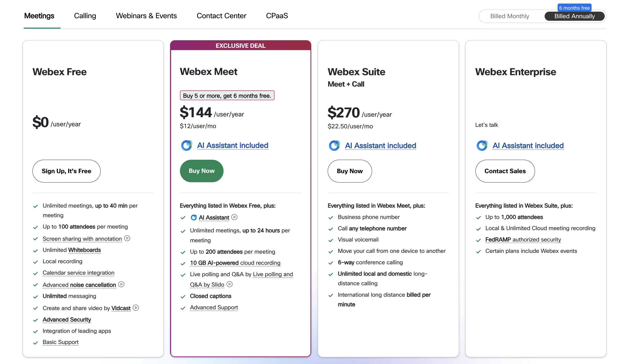
Task: Click the Advanced Security link
Action: 67,319
